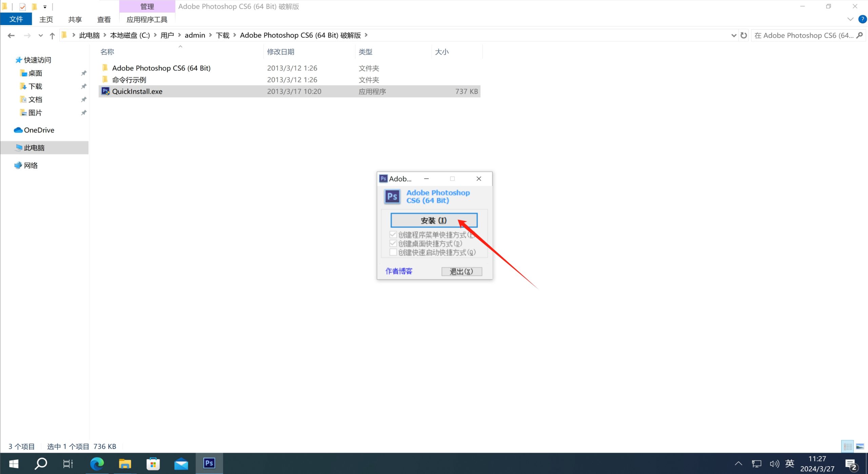This screenshot has height=474, width=868.
Task: Toggle 创建桌面快捷方式(D) checkbox
Action: click(x=393, y=243)
